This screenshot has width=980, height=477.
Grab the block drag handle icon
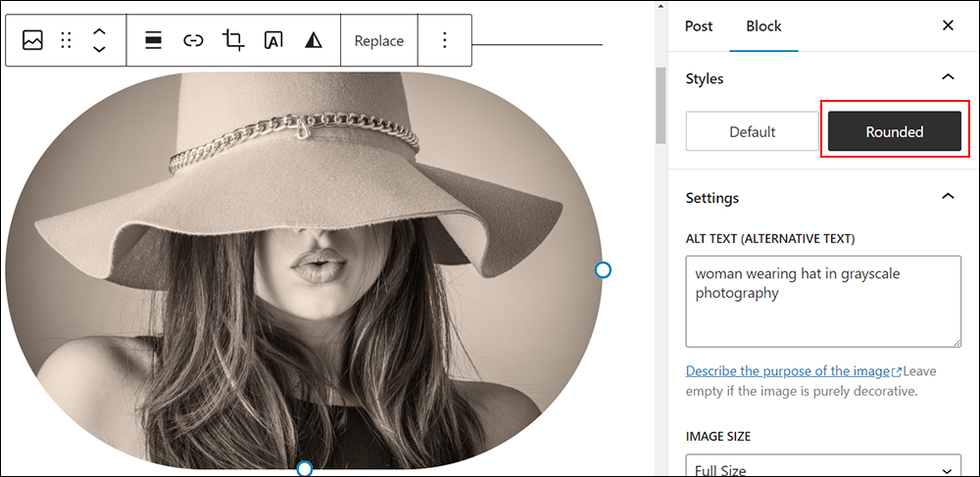67,40
